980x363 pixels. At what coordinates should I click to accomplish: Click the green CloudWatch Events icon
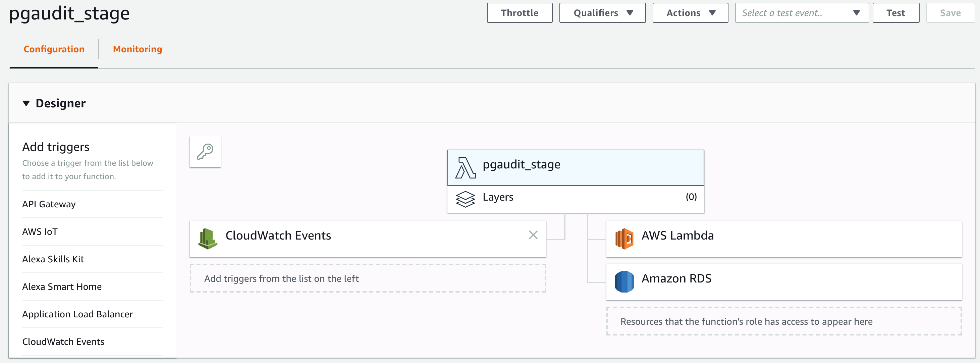tap(208, 239)
